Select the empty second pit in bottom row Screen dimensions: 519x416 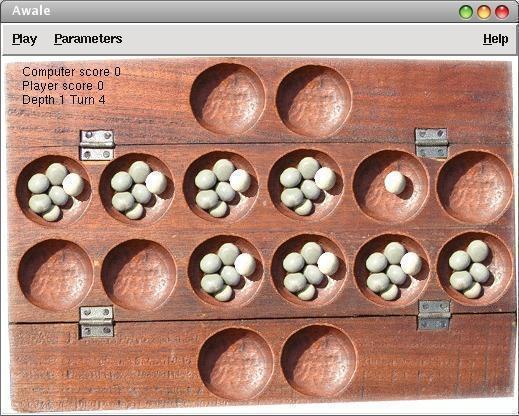pos(139,275)
